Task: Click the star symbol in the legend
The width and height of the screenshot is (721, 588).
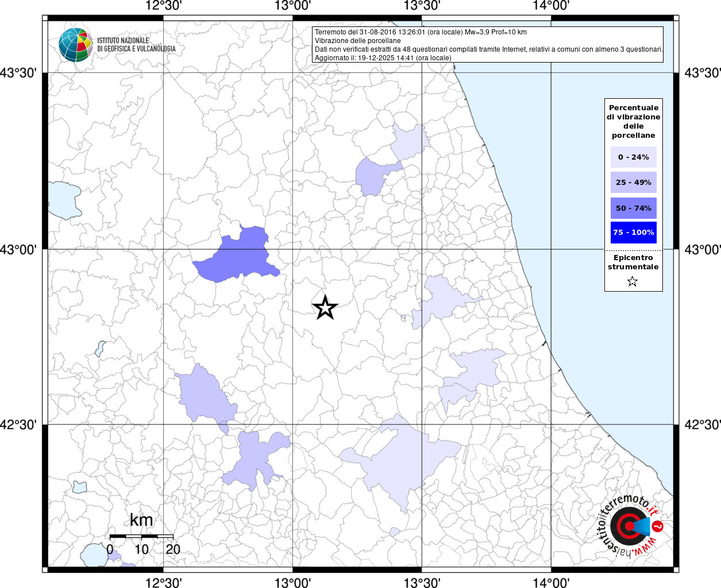Action: (633, 281)
